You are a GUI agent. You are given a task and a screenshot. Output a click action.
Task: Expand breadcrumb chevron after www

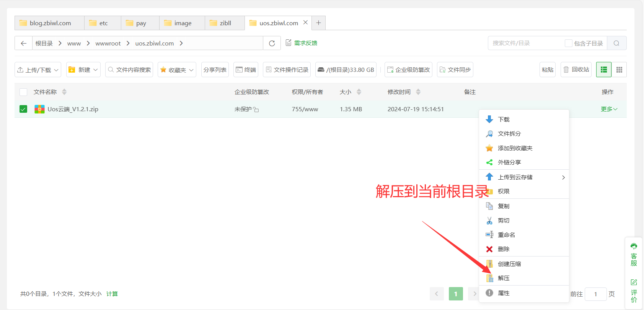(x=88, y=43)
